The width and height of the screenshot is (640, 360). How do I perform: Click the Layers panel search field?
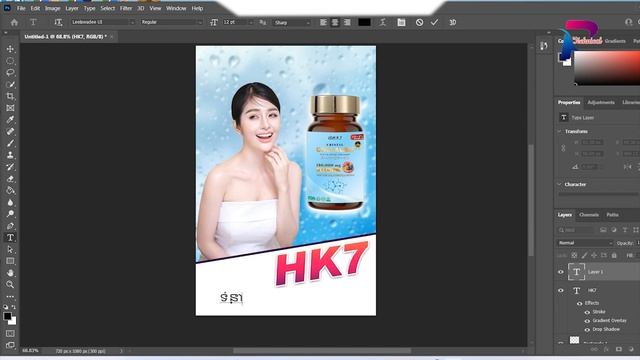(x=576, y=230)
